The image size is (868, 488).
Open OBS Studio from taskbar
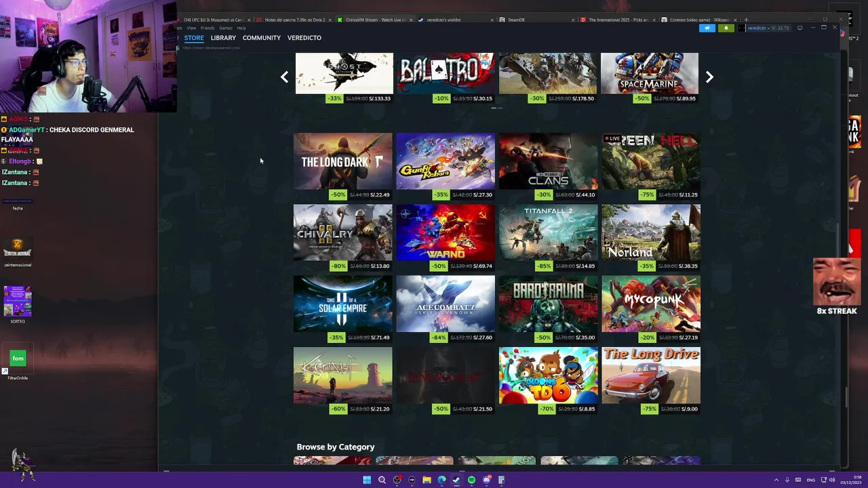(397, 480)
